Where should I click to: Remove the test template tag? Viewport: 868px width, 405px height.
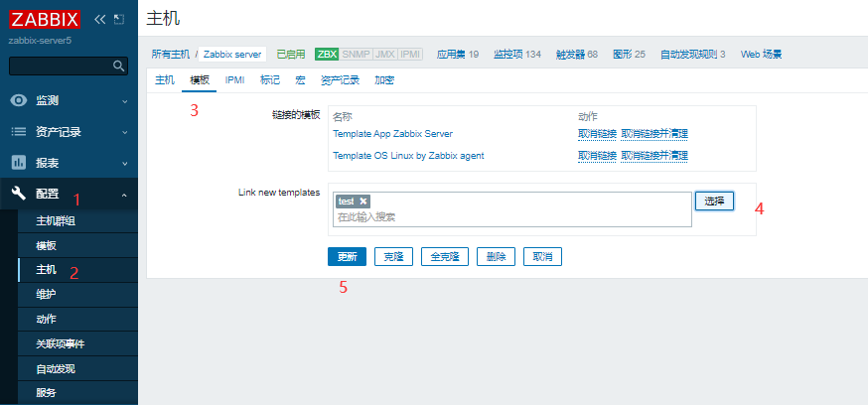click(x=362, y=202)
